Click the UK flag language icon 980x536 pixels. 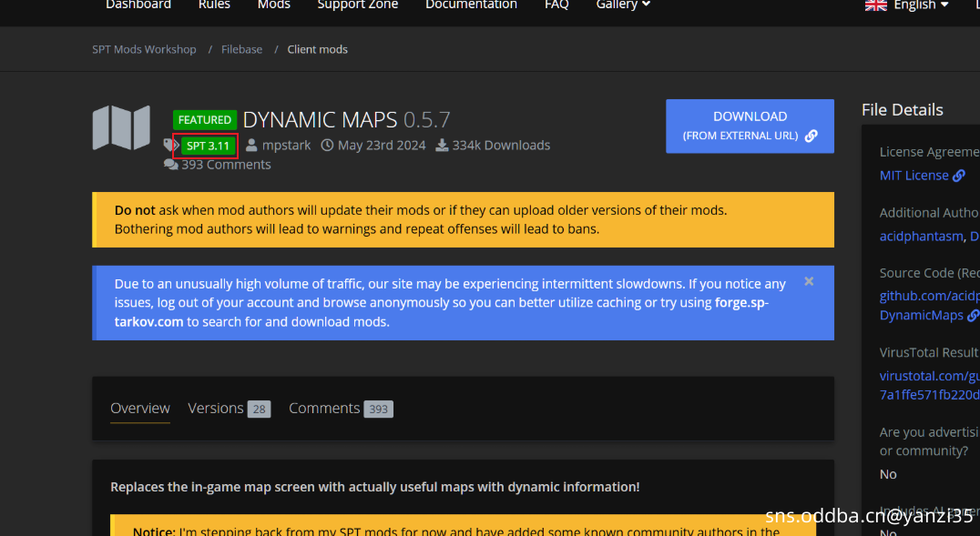pos(875,5)
